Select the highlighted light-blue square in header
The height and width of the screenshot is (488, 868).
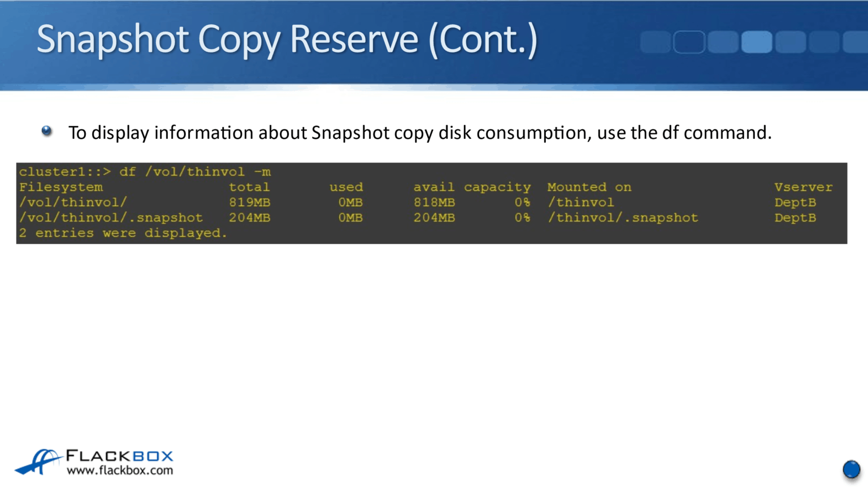[x=757, y=42]
